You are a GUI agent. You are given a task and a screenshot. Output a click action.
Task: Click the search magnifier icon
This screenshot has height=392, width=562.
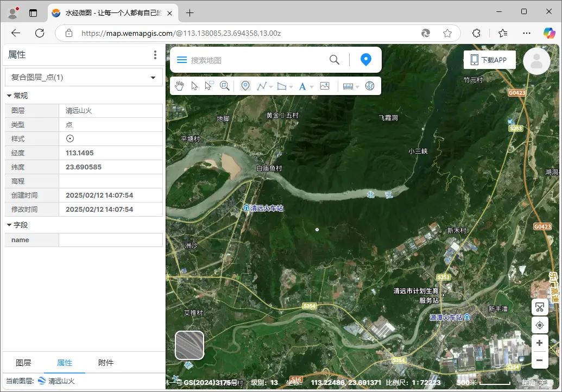[334, 60]
